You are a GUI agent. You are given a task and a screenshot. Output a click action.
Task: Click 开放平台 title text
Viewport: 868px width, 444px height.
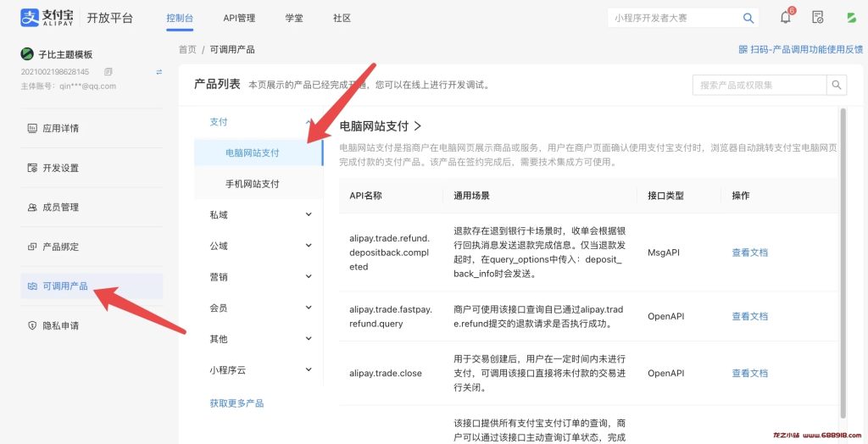(x=109, y=18)
